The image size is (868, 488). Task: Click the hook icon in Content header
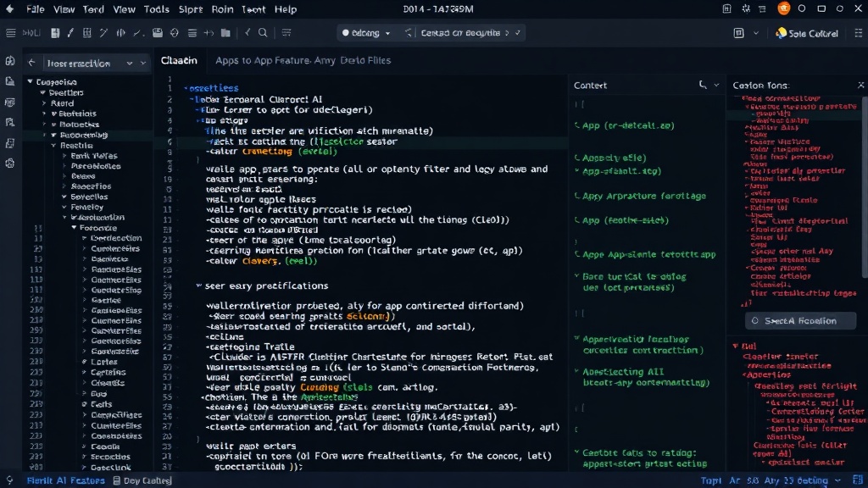pyautogui.click(x=703, y=86)
